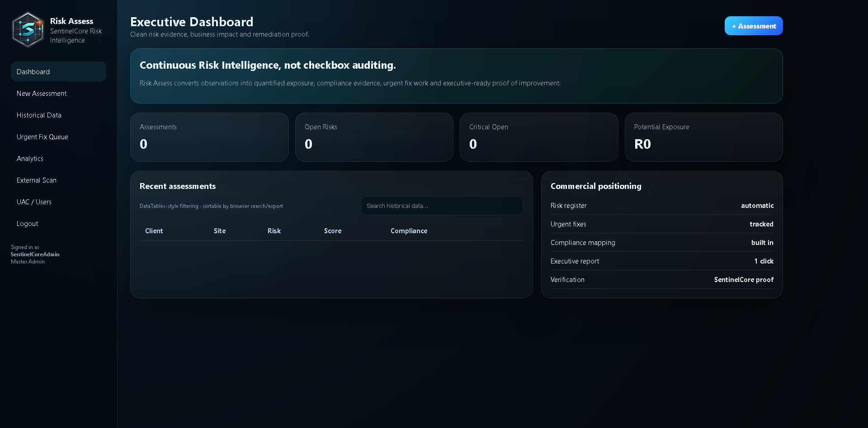Click the DataTables-style filtering note
The image size is (868, 428).
click(x=211, y=206)
